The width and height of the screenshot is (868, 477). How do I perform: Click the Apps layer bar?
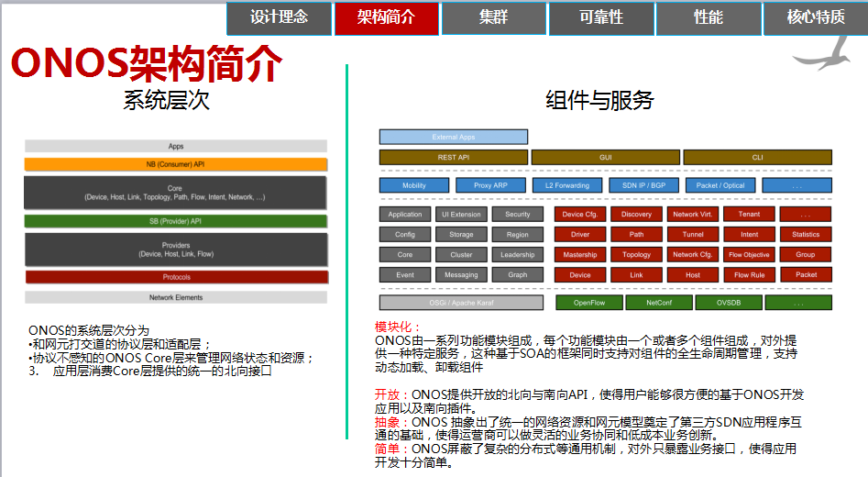(176, 146)
